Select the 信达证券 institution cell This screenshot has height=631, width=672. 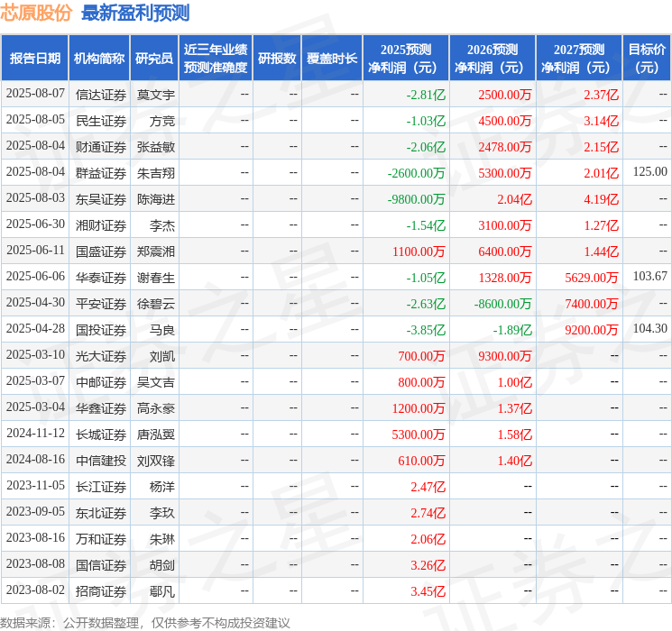(101, 95)
